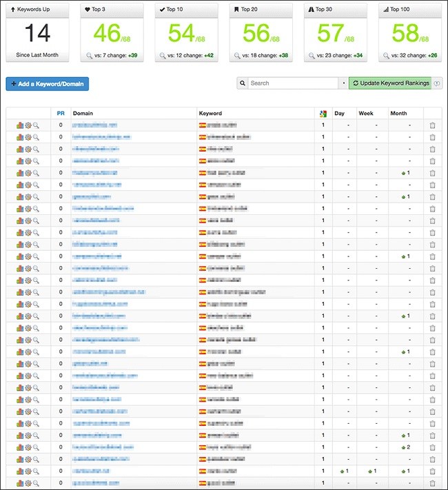Image resolution: width=448 pixels, height=490 pixels.
Task: Select the Keywords Up card showing 14
Action: coord(37,33)
